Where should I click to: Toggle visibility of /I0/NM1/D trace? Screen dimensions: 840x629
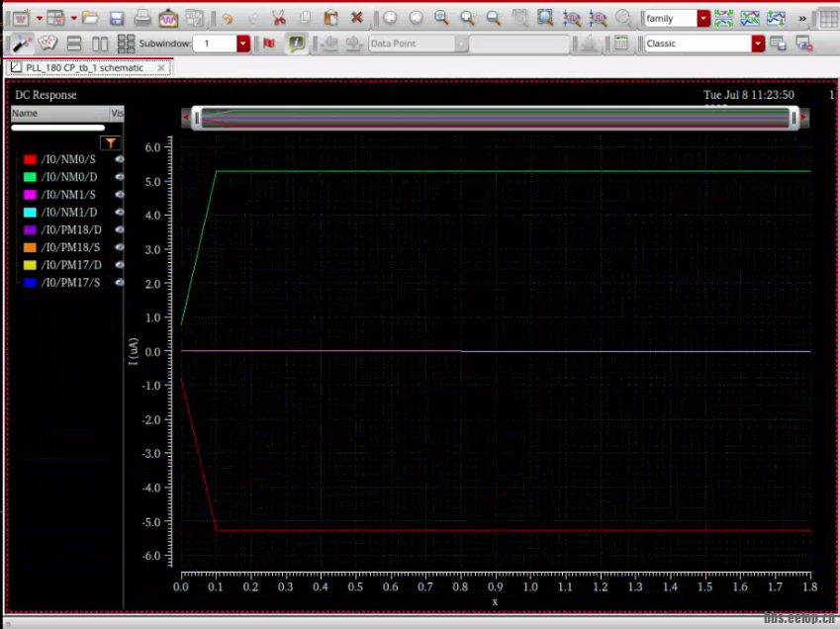click(119, 212)
